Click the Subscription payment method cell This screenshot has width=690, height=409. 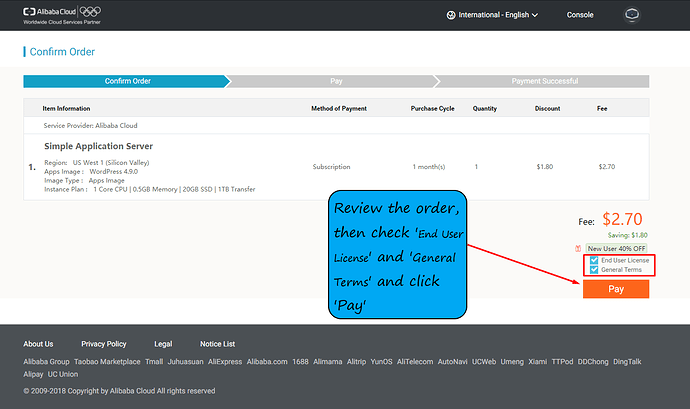tap(331, 167)
